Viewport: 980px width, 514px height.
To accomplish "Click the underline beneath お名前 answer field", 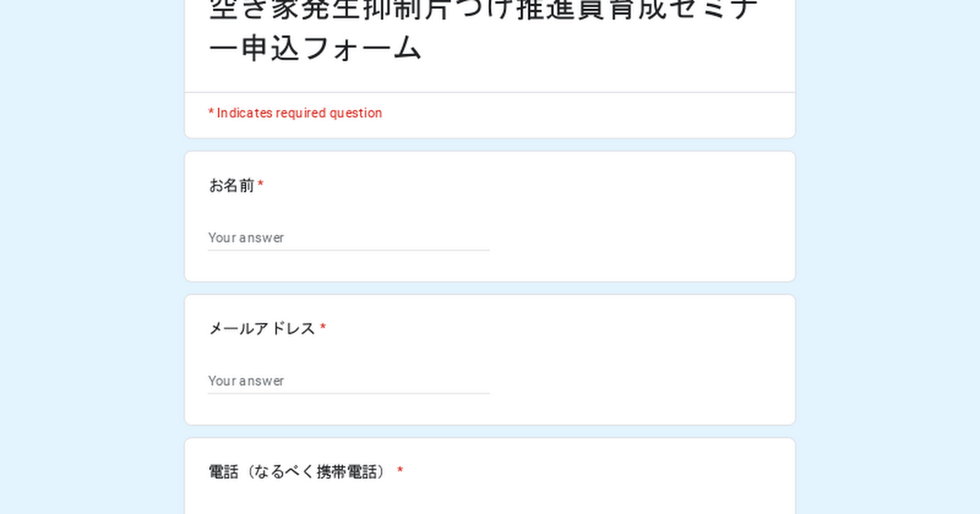I will point(348,250).
